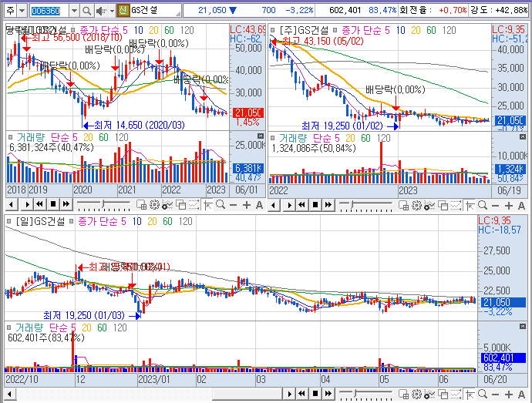Click the A text icon in daily toolbar
This screenshot has height=403, width=532.
(521, 395)
